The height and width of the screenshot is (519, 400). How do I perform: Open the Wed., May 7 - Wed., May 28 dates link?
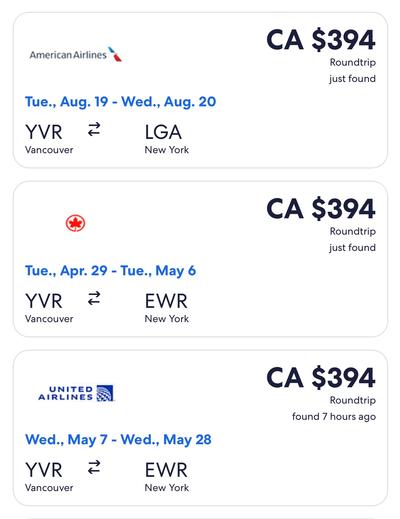118,440
